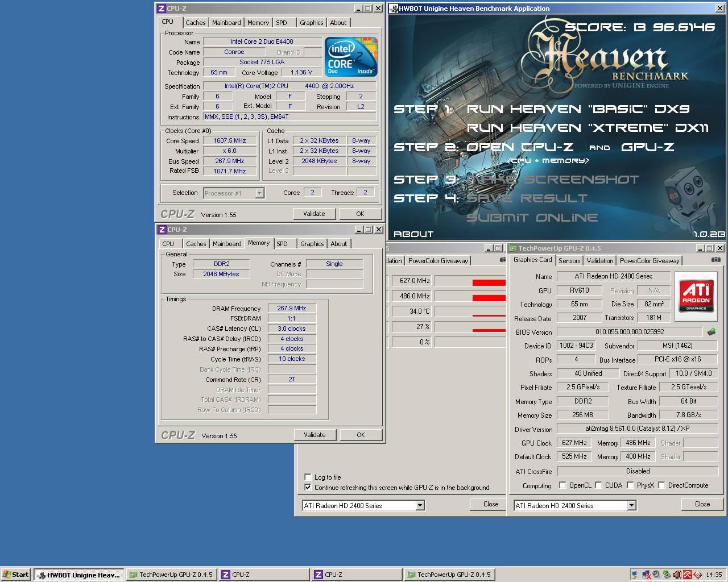Click the grey disc tray icon
728x582 pixels.
657,575
